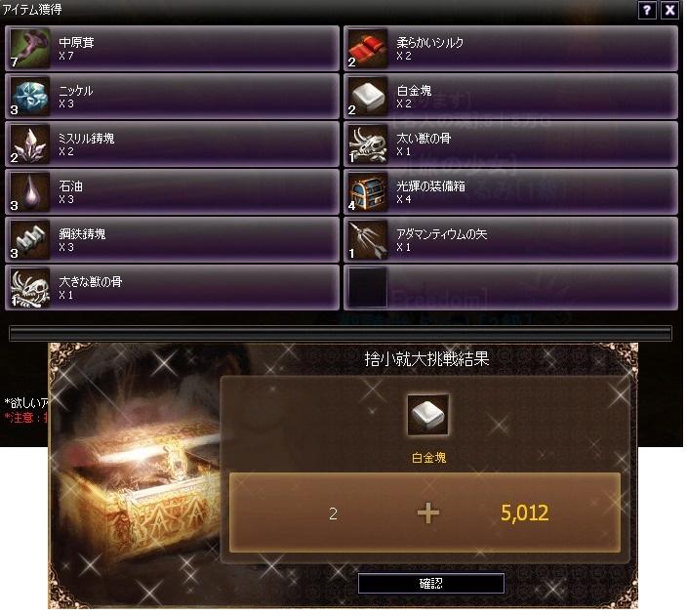
Task: Click the 柔らかいシルク red silk icon
Action: [x=368, y=48]
